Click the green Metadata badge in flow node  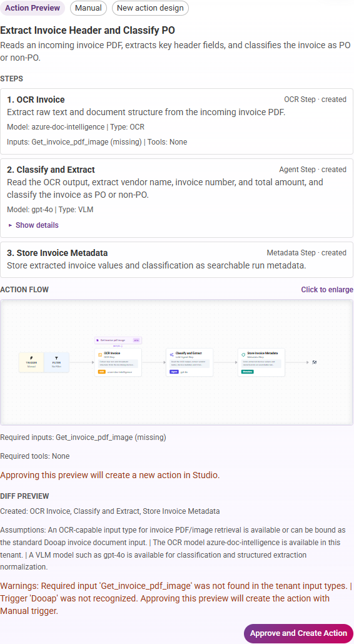click(x=247, y=372)
